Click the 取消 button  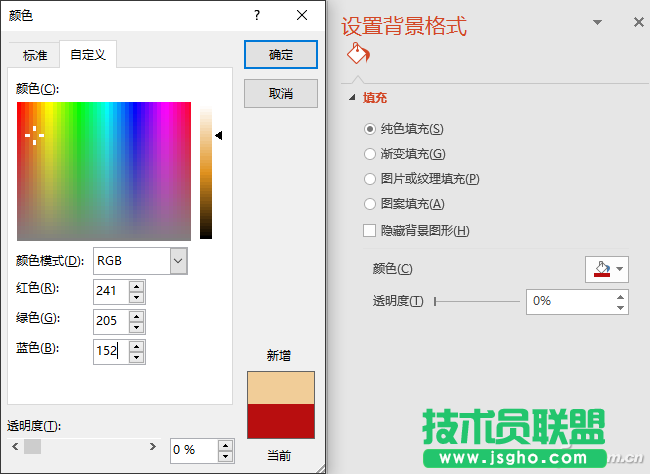click(x=281, y=93)
